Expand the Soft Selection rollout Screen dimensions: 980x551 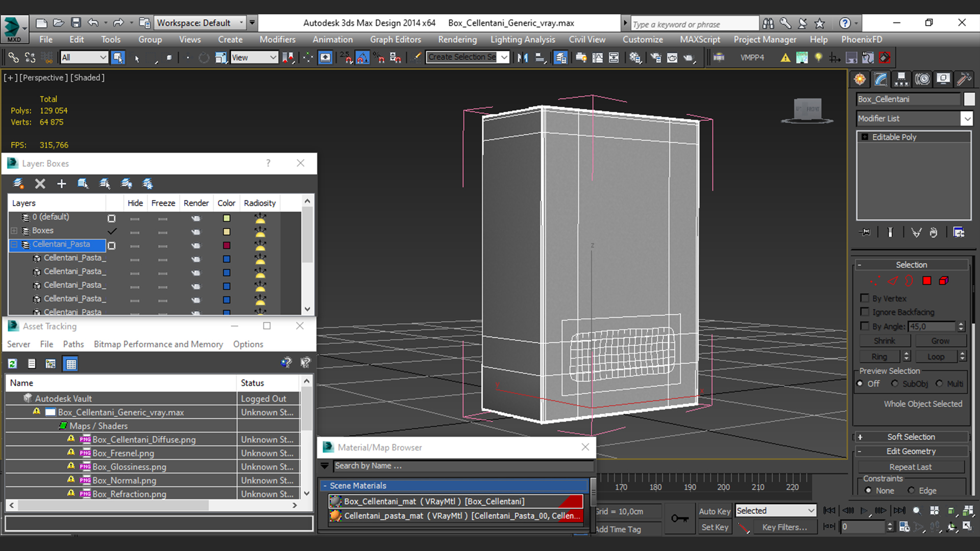point(911,437)
